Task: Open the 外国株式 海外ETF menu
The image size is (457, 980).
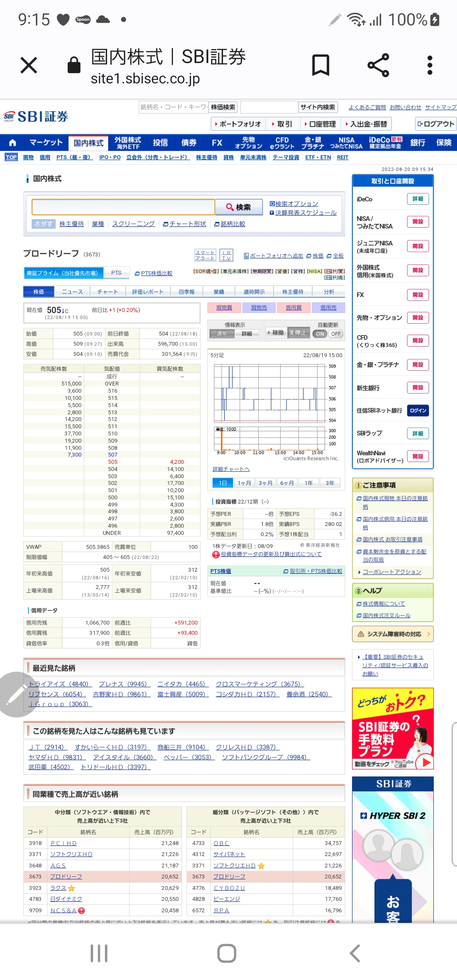Action: pos(128,143)
